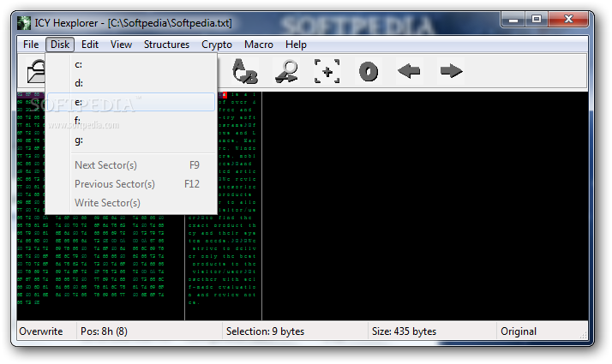Screen dimensions: 612x364
Task: Choose Next Sector(s) menu entry
Action: point(131,165)
